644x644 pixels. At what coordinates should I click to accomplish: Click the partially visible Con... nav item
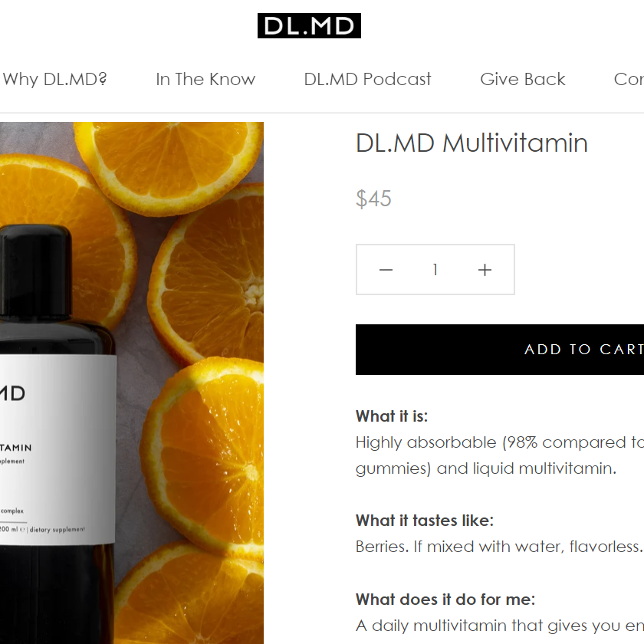pyautogui.click(x=629, y=79)
